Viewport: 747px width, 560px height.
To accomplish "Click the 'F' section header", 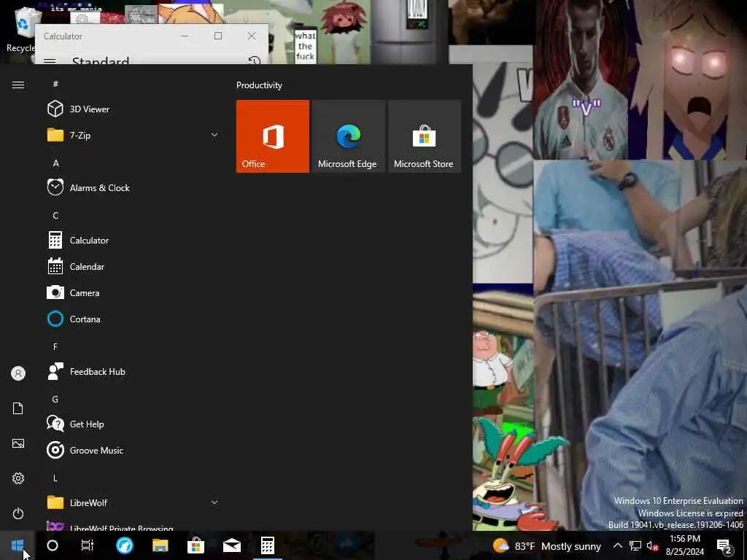I will 55,346.
